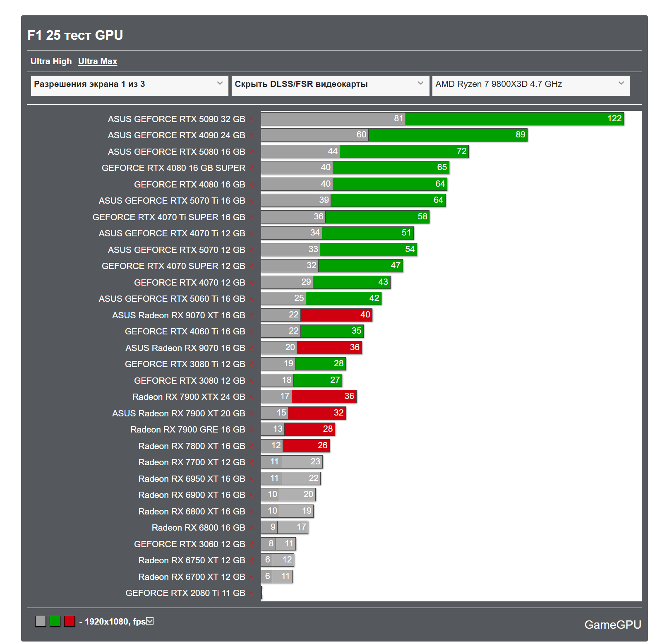Click the 72 fps bar of RTX 5080
This screenshot has width=667, height=644.
[404, 151]
